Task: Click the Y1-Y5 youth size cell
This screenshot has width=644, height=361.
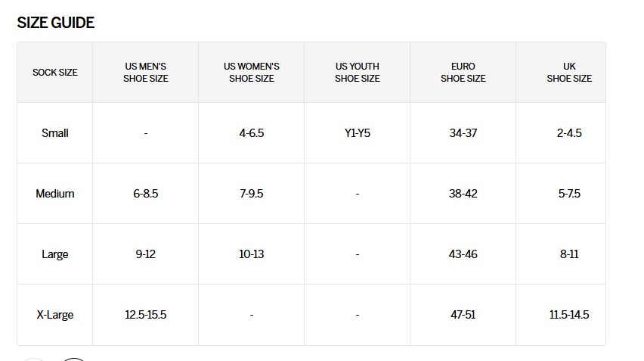Action: click(x=358, y=133)
